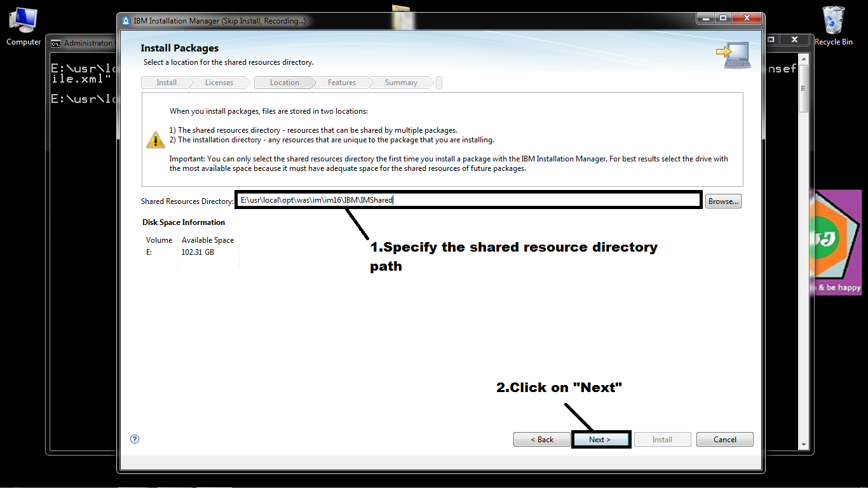Click the Available Space column header

(x=208, y=240)
